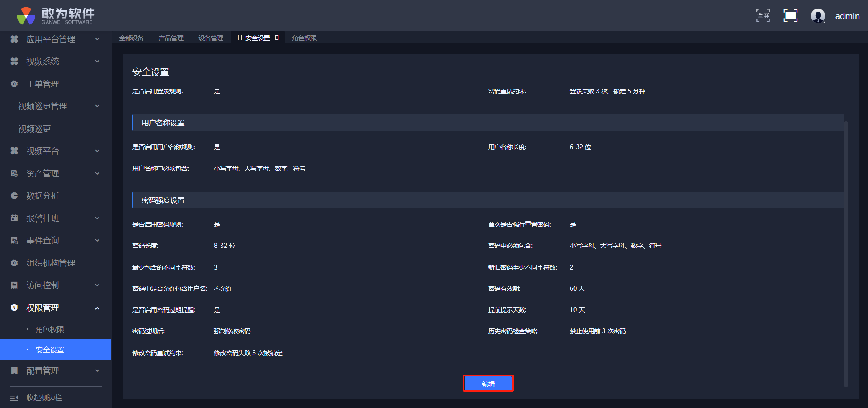Expand the 视频系统 submenu arrow
This screenshot has height=408, width=868.
click(x=97, y=62)
